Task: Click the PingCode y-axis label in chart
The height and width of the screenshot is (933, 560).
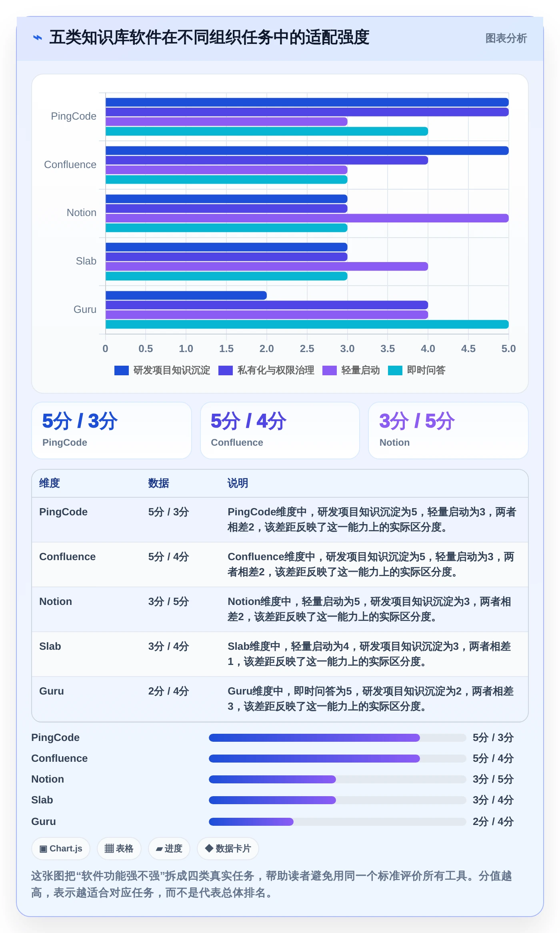Action: pyautogui.click(x=74, y=116)
